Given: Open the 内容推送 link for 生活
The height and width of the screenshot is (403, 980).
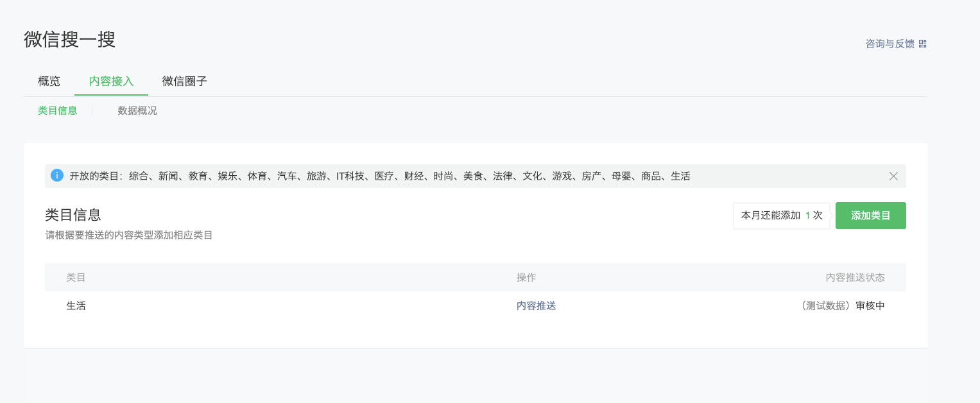Looking at the screenshot, I should (x=536, y=305).
